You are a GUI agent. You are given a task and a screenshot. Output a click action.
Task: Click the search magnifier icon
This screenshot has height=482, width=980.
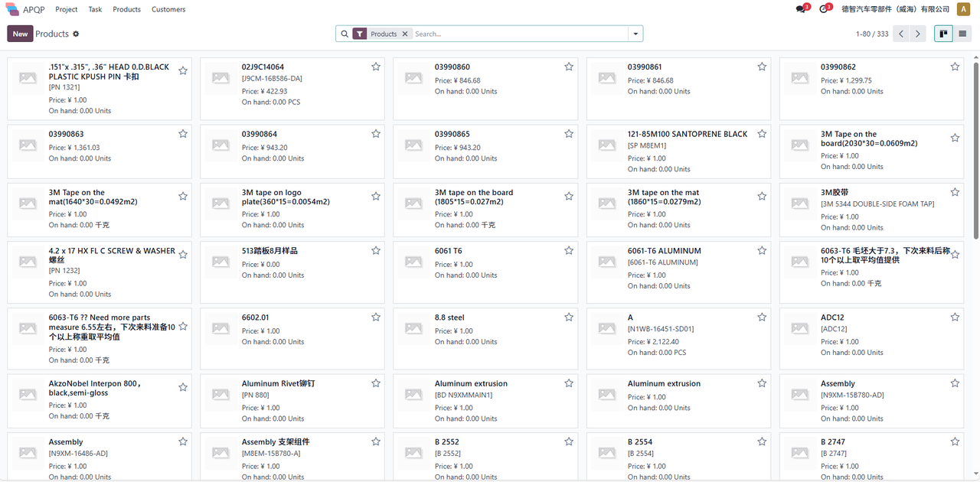click(x=345, y=34)
